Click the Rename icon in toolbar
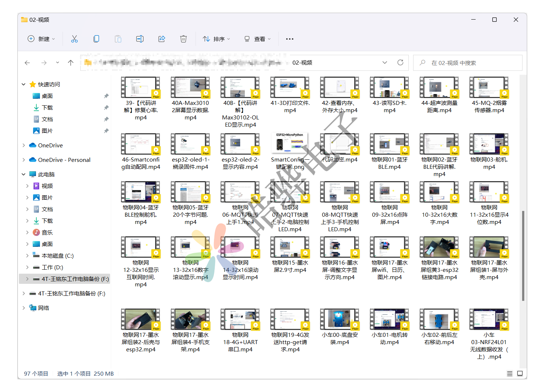The height and width of the screenshot is (392, 545). (140, 39)
